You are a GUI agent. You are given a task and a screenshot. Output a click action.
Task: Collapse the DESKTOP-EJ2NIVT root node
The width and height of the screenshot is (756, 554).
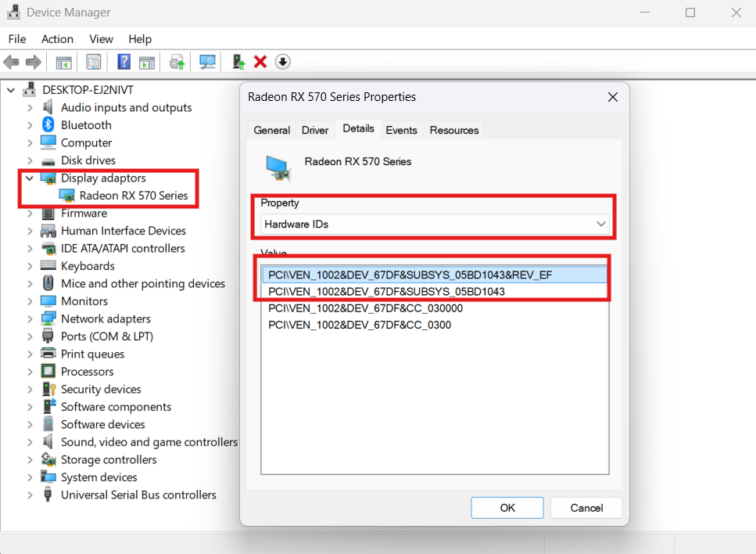click(x=11, y=90)
